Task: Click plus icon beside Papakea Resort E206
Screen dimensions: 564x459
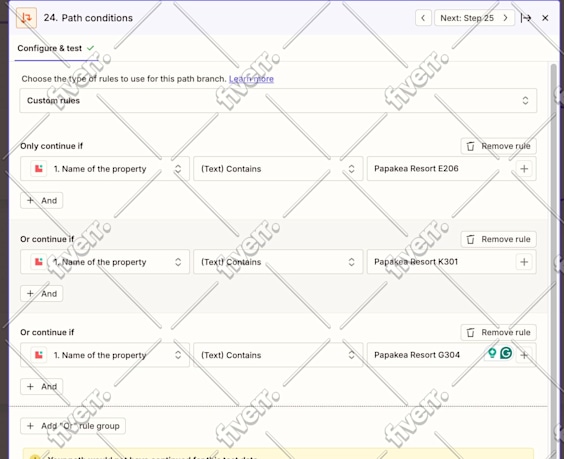Action: (x=524, y=169)
